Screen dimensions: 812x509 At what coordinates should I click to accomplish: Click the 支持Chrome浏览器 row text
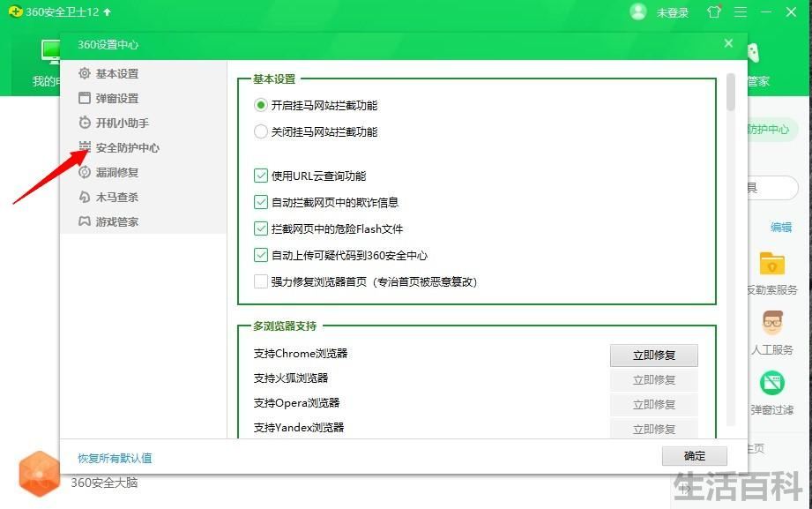(301, 354)
